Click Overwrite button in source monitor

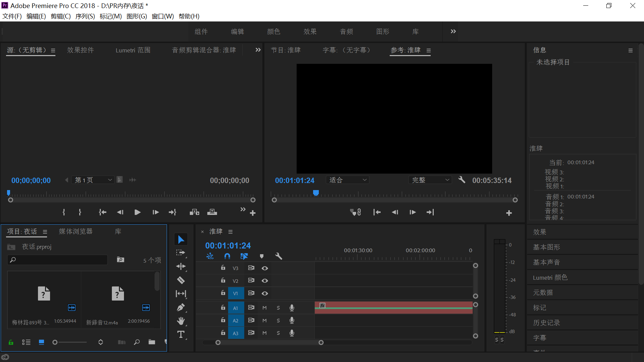point(212,212)
